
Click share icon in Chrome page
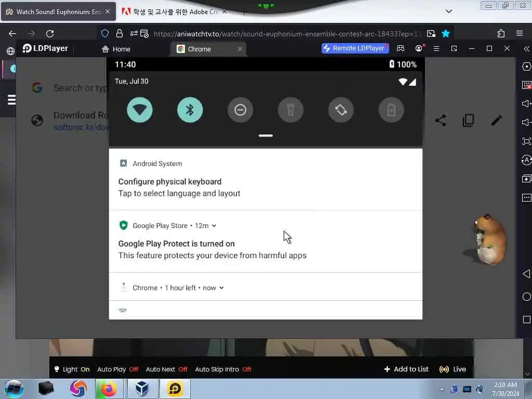tap(441, 121)
